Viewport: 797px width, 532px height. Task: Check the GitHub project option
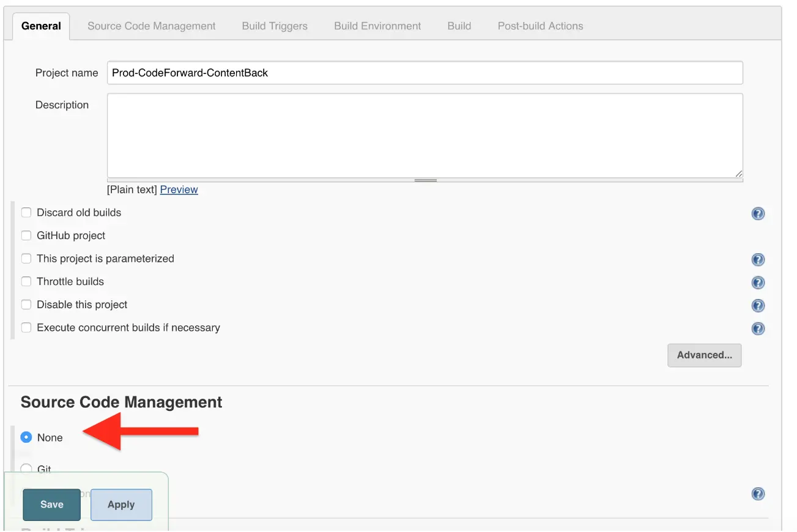tap(26, 236)
